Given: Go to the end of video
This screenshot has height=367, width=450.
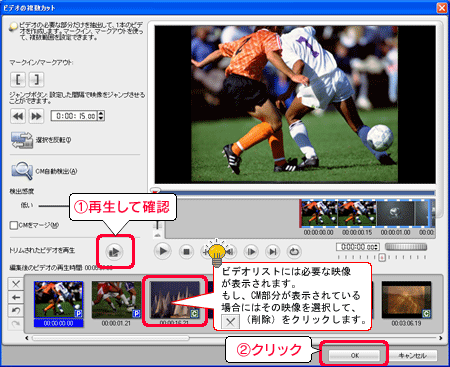Looking at the screenshot, I should pos(273,251).
